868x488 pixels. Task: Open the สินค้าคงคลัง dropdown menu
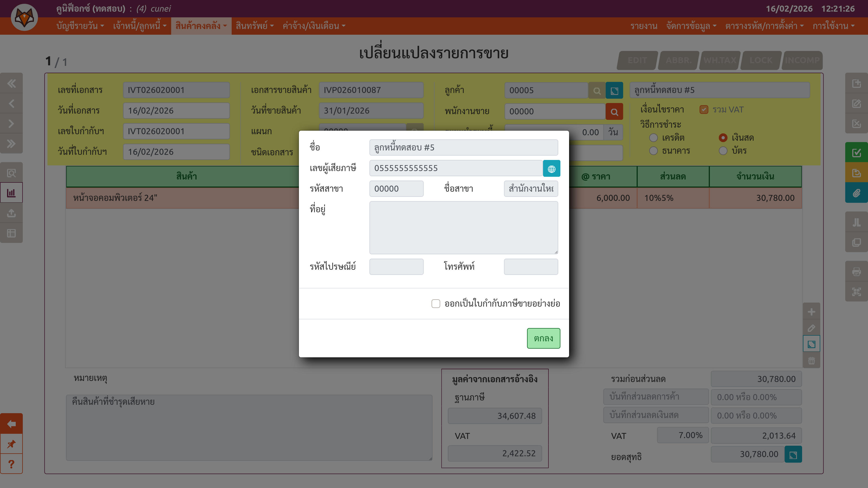coord(201,26)
